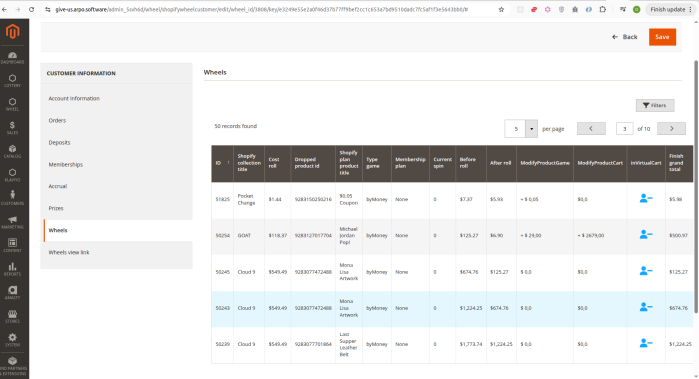Reload the page in the browser
Screen dimensions: 699x379
[x=31, y=9]
